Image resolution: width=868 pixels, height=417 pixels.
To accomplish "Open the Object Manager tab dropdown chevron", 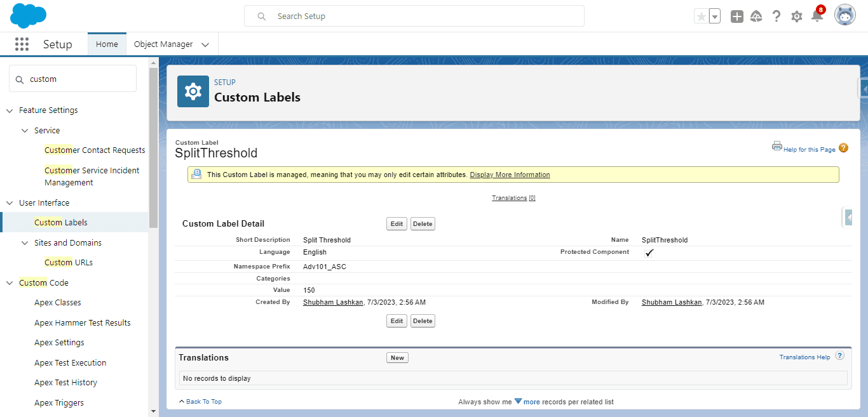I will [205, 44].
